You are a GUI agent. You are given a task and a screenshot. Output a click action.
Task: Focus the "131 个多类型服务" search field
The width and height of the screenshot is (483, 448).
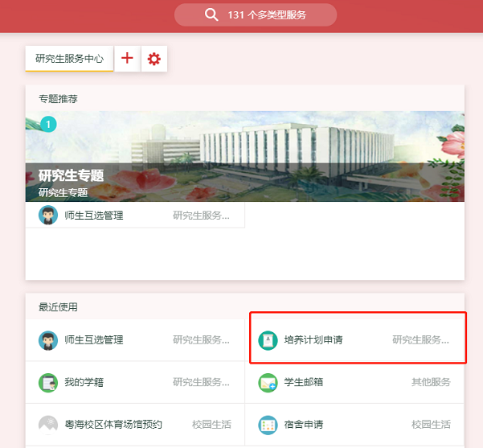pyautogui.click(x=267, y=14)
